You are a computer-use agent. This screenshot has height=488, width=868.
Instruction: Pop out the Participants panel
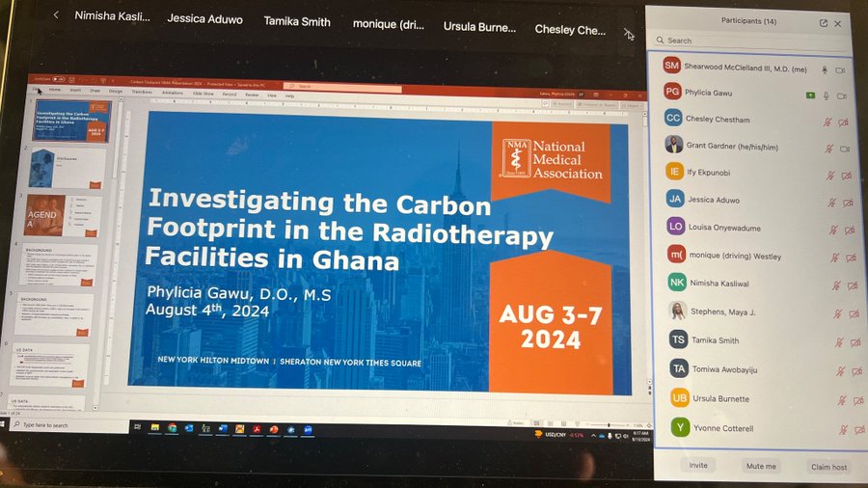824,23
